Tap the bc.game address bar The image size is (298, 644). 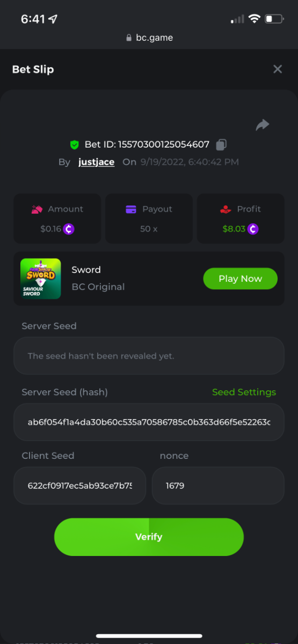click(x=149, y=38)
